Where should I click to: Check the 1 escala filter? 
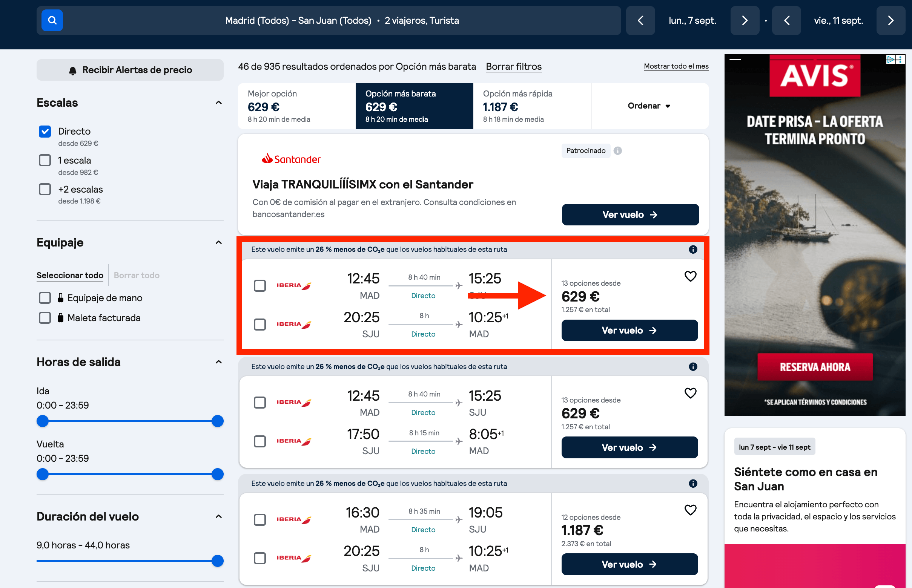(x=45, y=160)
